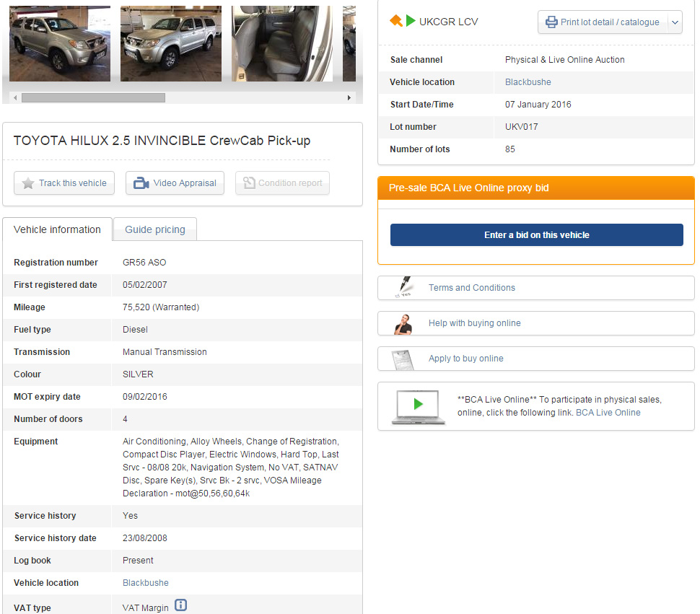The height and width of the screenshot is (614, 700).
Task: Click the star icon on Track this vehicle
Action: [x=28, y=183]
